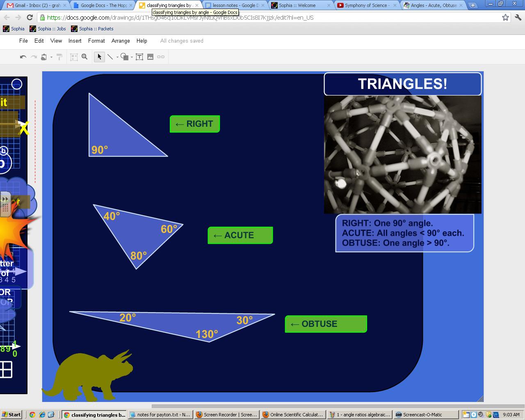The width and height of the screenshot is (525, 420).
Task: Click the Redo arrow in drawing toolbar
Action: [34, 57]
